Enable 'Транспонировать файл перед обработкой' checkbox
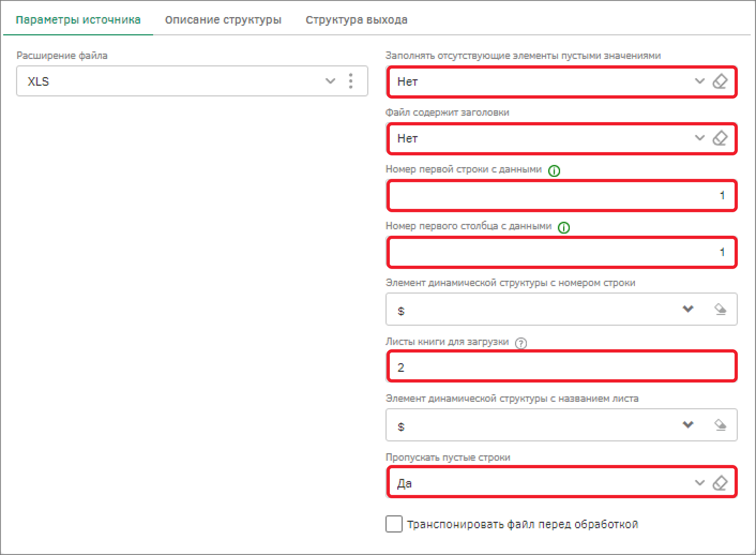 click(x=394, y=524)
